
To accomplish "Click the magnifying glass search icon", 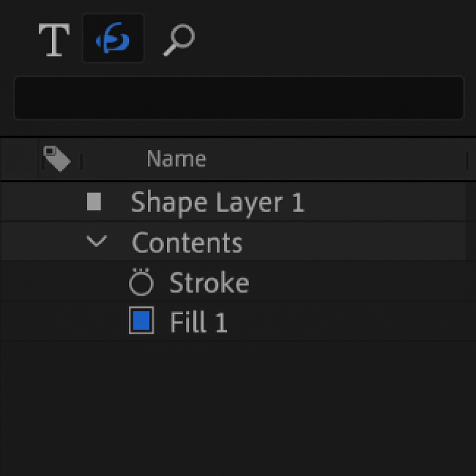I will coord(179,40).
